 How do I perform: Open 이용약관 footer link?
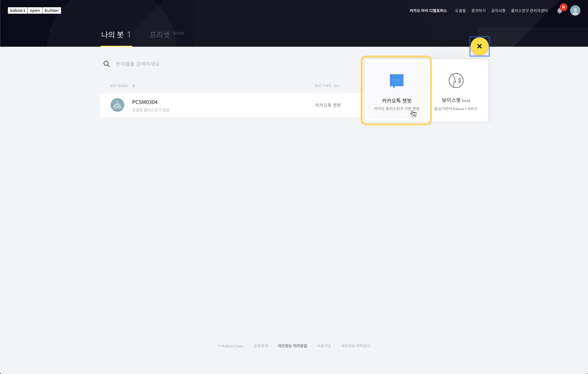[x=324, y=346]
